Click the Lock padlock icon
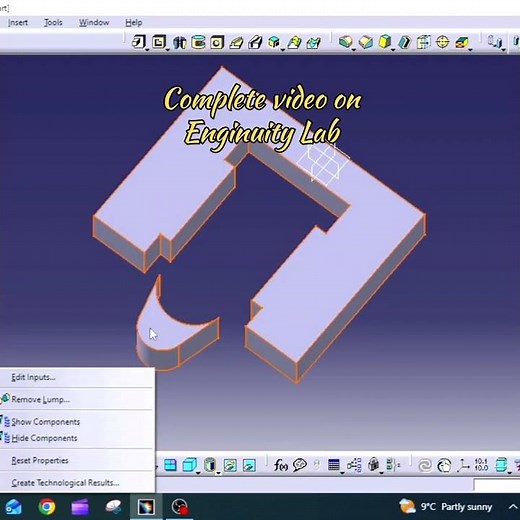The image size is (520, 520). (x=374, y=464)
